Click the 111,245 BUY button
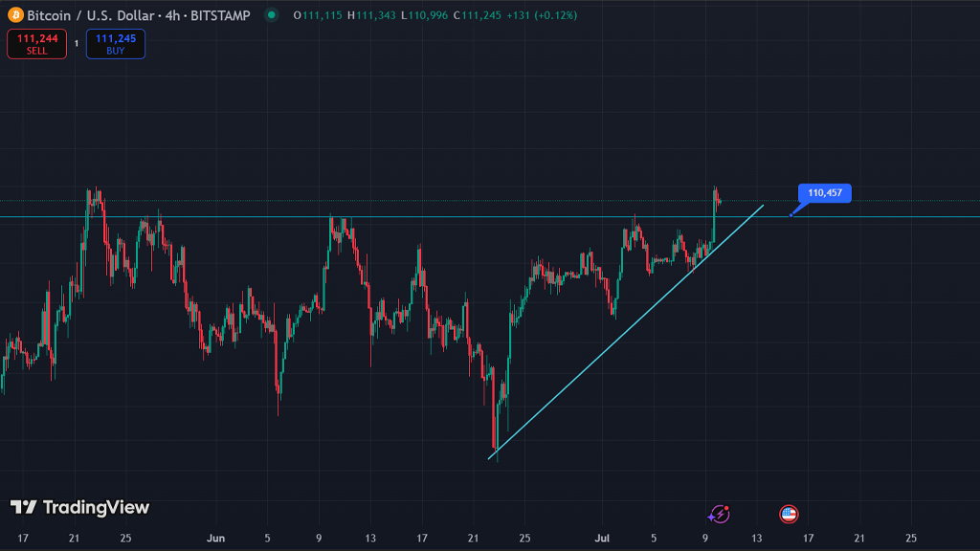Screen dimensions: 980x551 click(x=116, y=44)
